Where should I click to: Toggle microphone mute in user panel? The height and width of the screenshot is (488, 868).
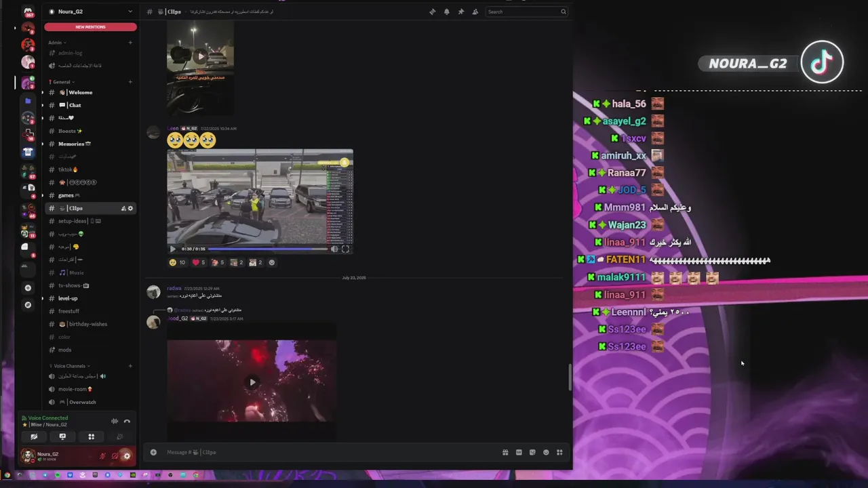pyautogui.click(x=103, y=456)
